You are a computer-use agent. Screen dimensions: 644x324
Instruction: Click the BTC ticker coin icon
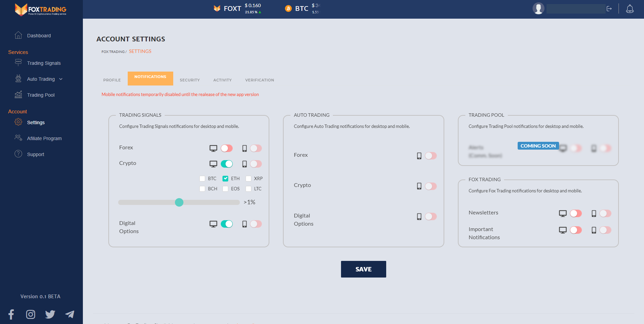click(x=288, y=8)
